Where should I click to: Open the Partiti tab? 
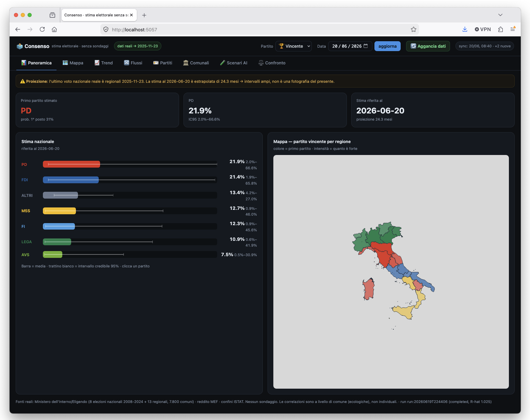click(x=163, y=63)
